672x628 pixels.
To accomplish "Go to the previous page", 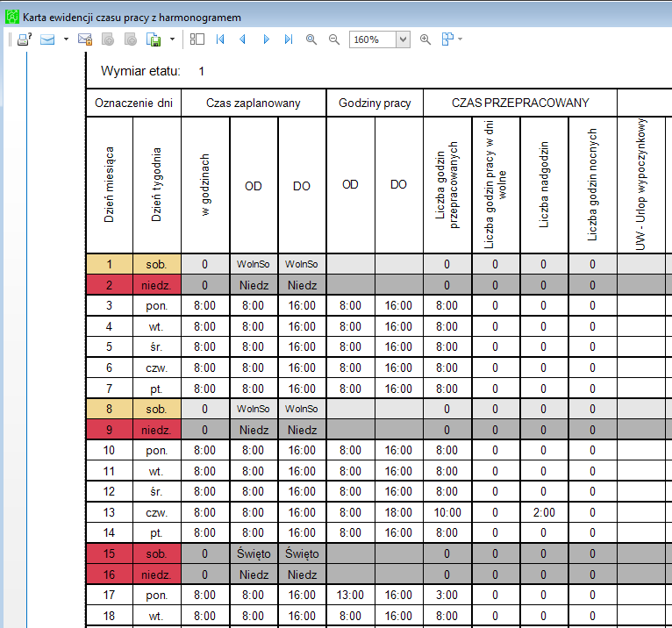I will (x=243, y=39).
